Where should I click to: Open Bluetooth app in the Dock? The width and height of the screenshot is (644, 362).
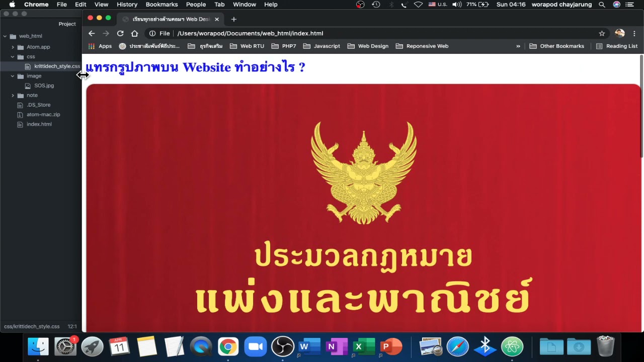point(485,346)
